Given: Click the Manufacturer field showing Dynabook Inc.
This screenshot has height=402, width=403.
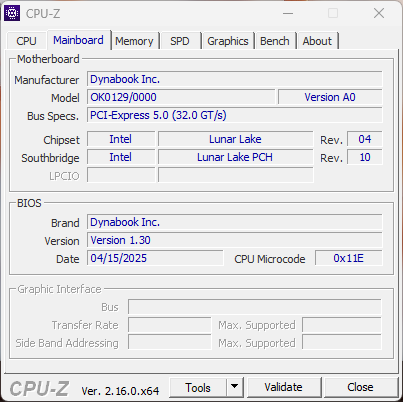Looking at the screenshot, I should pos(235,79).
